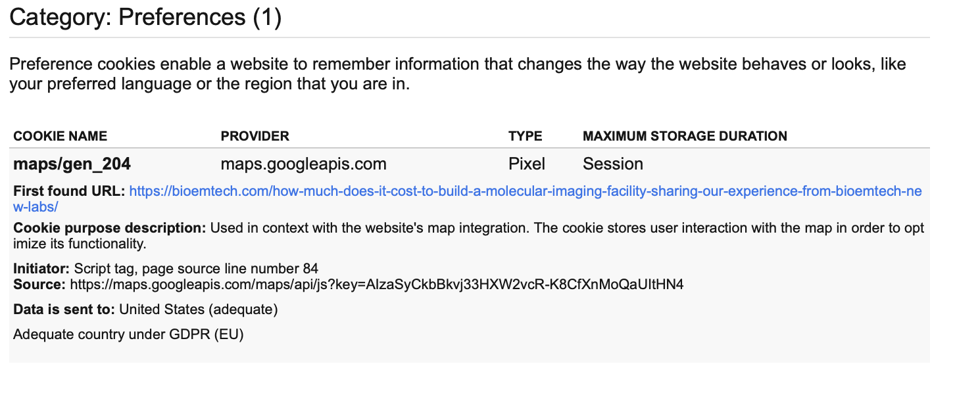Image resolution: width=980 pixels, height=414 pixels.
Task: Click the "Data is sent to:" label
Action: [x=64, y=309]
